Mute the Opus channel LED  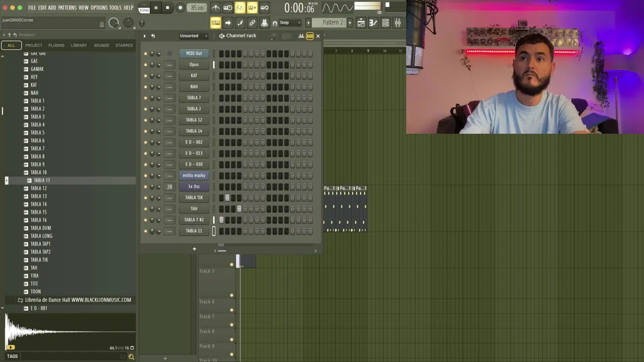click(x=145, y=65)
